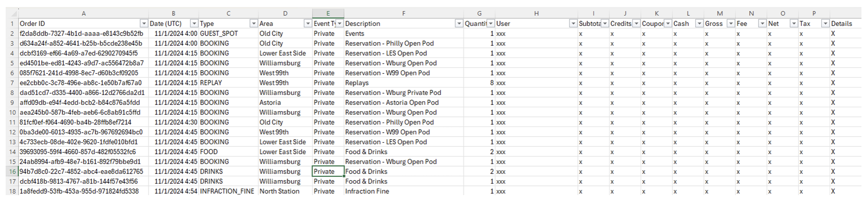The width and height of the screenshot is (868, 203).
Task: Select entire row 7 via row number
Action: point(12,83)
